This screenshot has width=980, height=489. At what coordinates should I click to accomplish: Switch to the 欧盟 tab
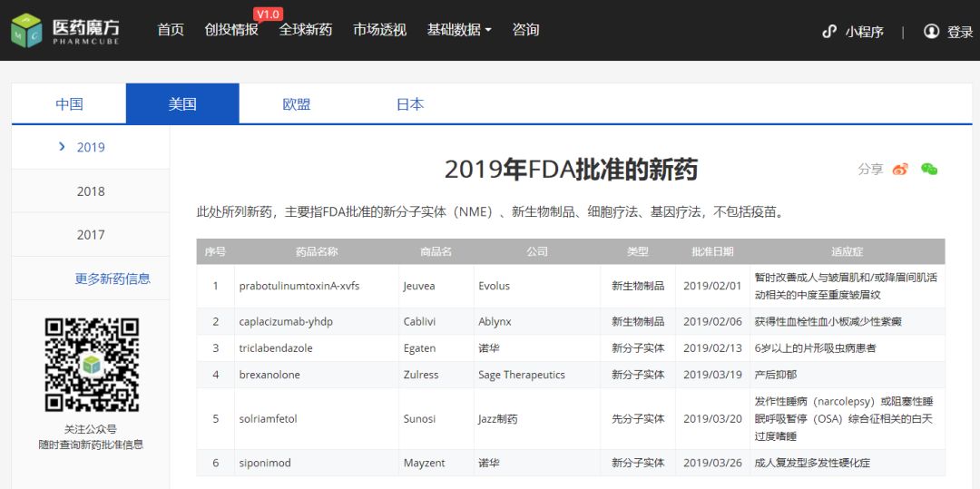point(296,103)
